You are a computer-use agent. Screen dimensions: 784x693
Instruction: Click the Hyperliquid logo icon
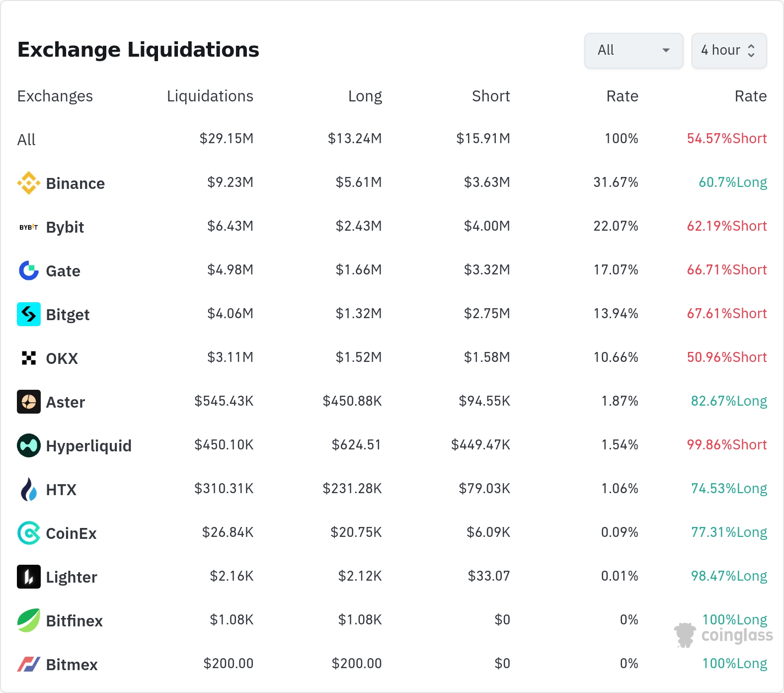click(x=29, y=445)
